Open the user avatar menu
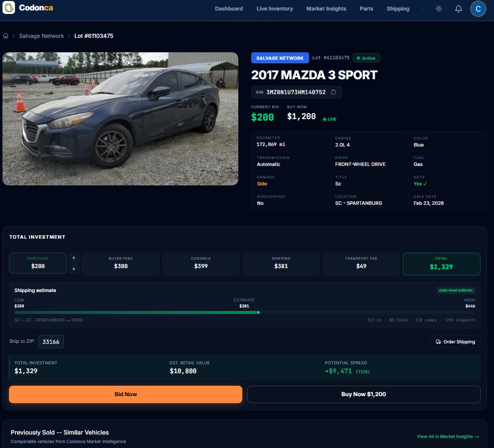 (x=478, y=8)
